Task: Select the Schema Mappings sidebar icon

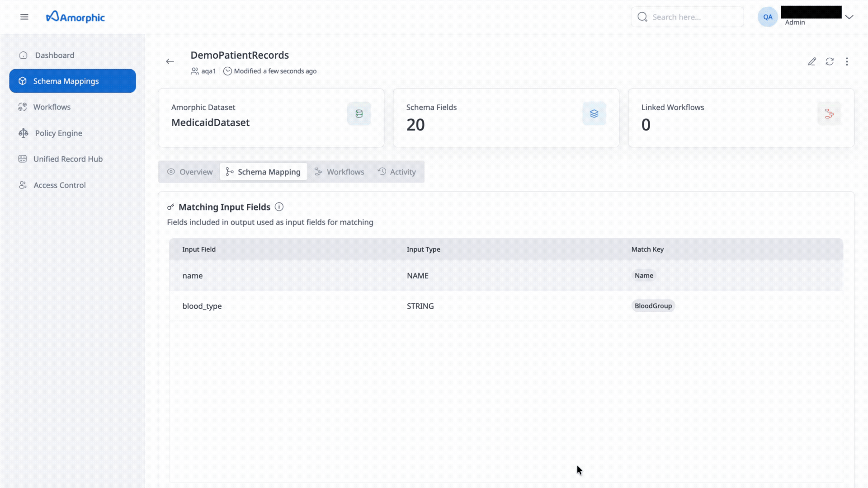Action: pyautogui.click(x=22, y=81)
